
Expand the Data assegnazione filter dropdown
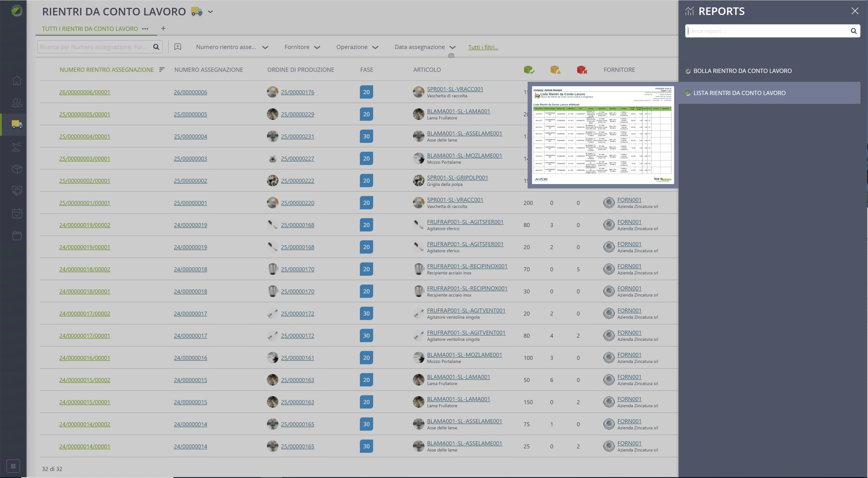425,47
